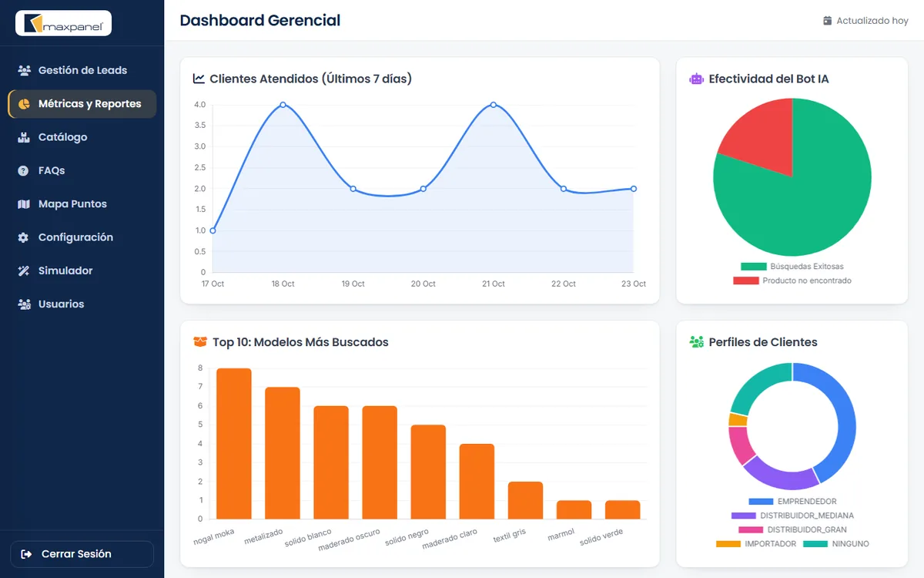924x578 pixels.
Task: Click the FAQs question mark icon
Action: (x=23, y=170)
